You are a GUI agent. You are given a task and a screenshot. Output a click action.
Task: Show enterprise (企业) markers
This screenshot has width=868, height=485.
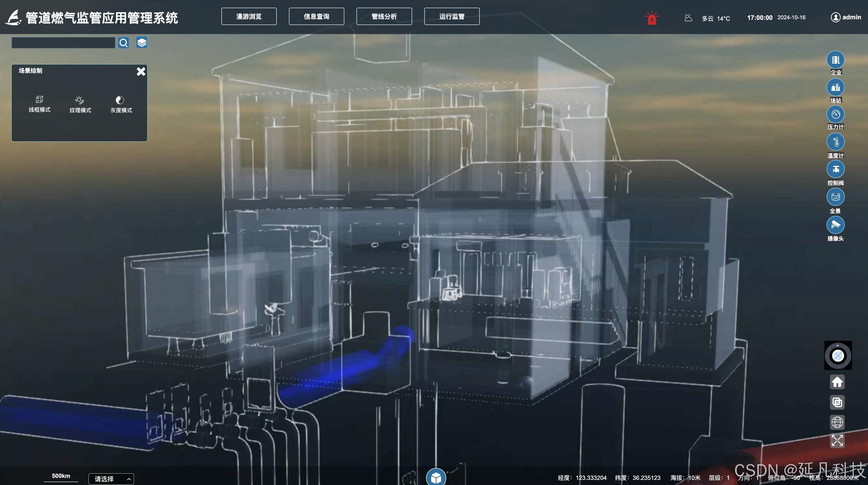835,60
